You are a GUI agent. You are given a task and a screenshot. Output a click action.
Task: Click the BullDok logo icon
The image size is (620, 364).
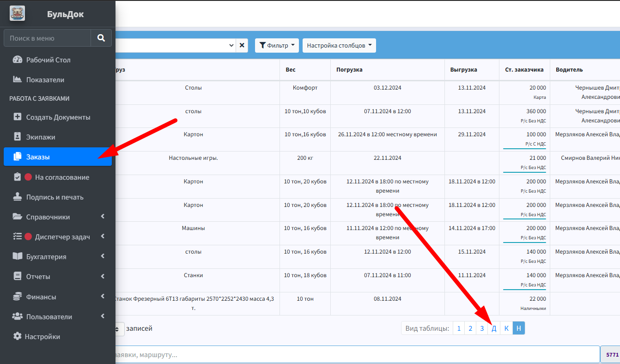click(x=18, y=13)
